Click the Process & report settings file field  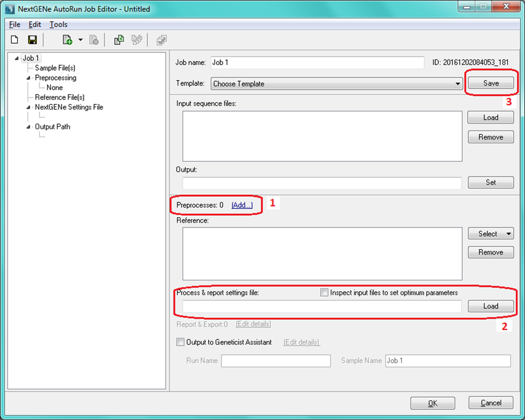(322, 306)
